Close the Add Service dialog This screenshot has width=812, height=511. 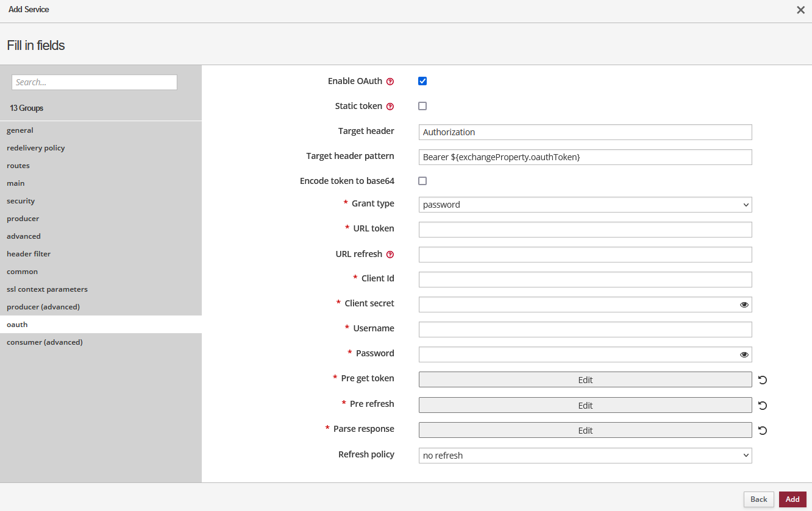800,10
